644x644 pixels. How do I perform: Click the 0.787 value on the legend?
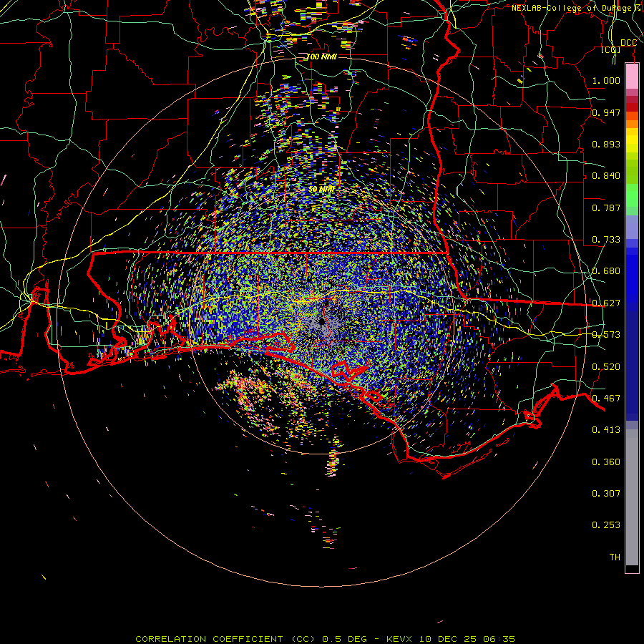[x=606, y=208]
